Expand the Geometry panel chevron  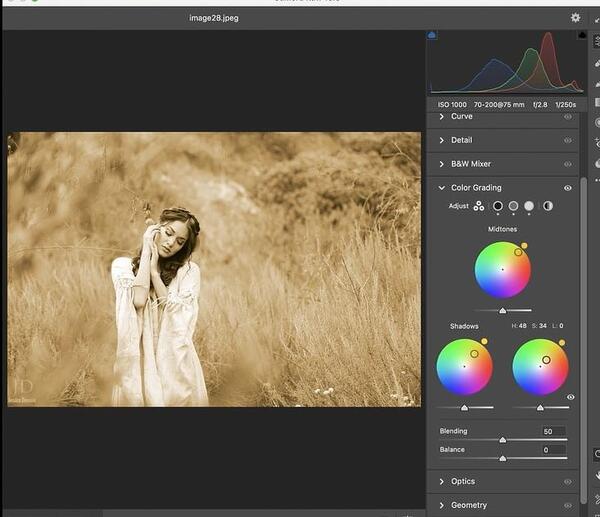coord(442,506)
